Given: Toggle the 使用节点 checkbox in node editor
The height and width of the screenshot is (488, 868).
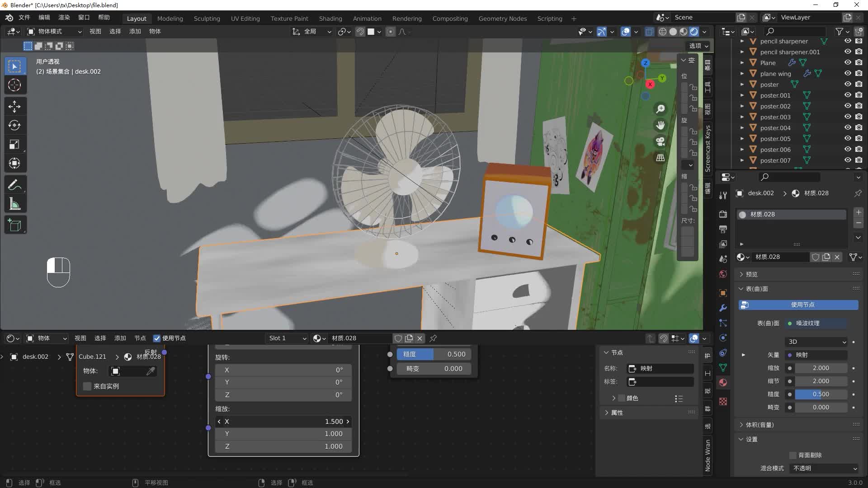Looking at the screenshot, I should (157, 338).
